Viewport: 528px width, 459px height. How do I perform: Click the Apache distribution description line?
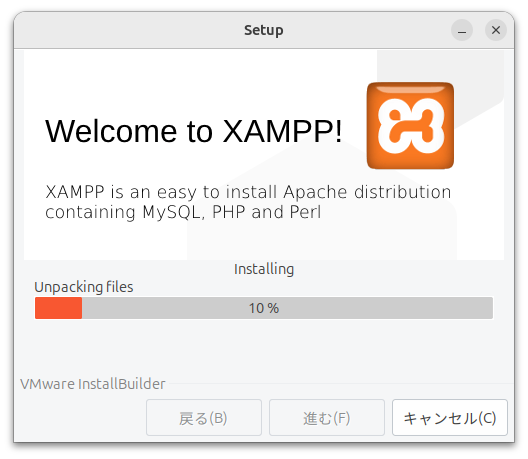248,193
